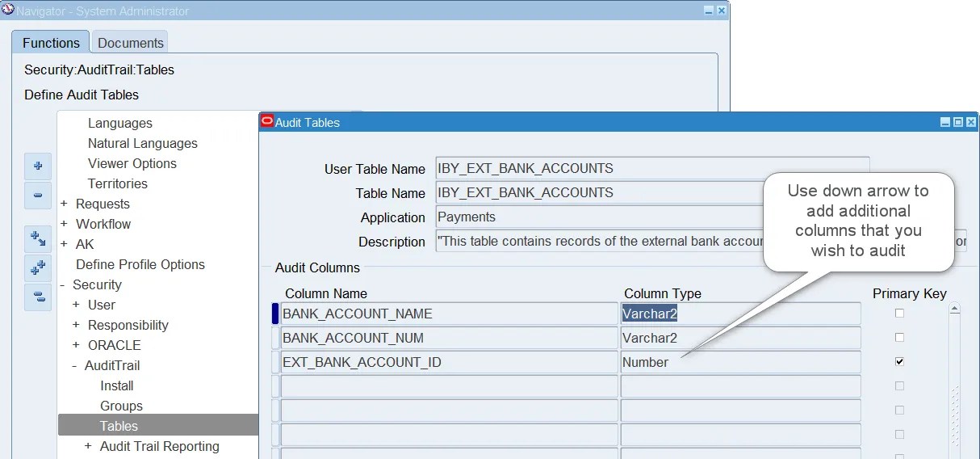Click the Audit Columns scrollbar up arrow
Screen dimensions: 980x459
pyautogui.click(x=954, y=308)
